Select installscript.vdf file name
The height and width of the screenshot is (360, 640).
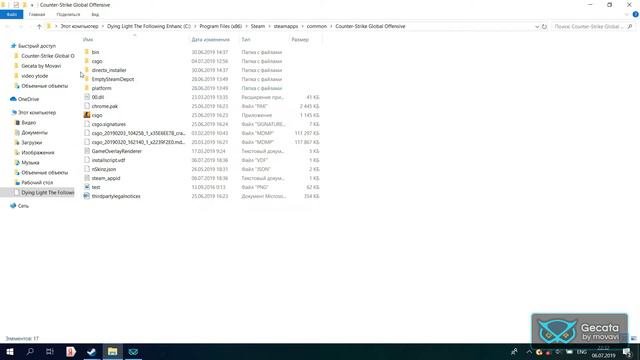(x=108, y=160)
